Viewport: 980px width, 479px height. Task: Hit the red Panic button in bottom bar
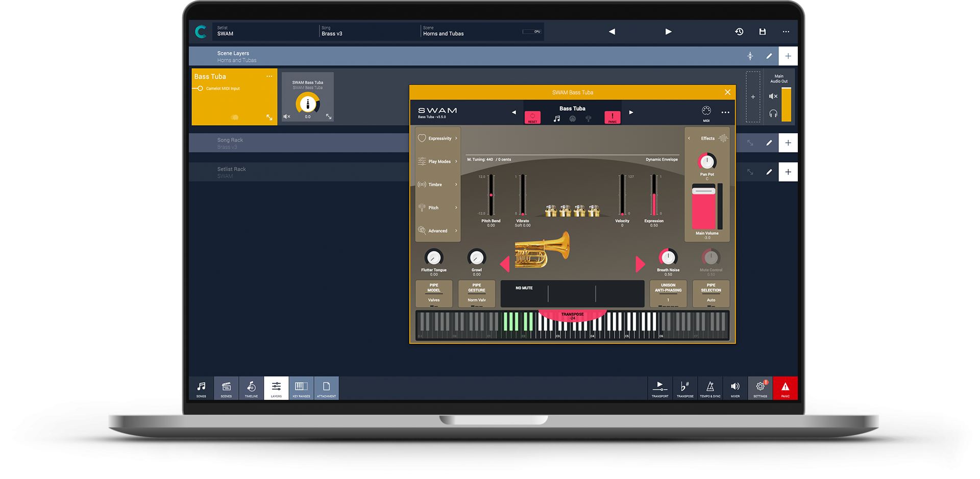pos(786,389)
